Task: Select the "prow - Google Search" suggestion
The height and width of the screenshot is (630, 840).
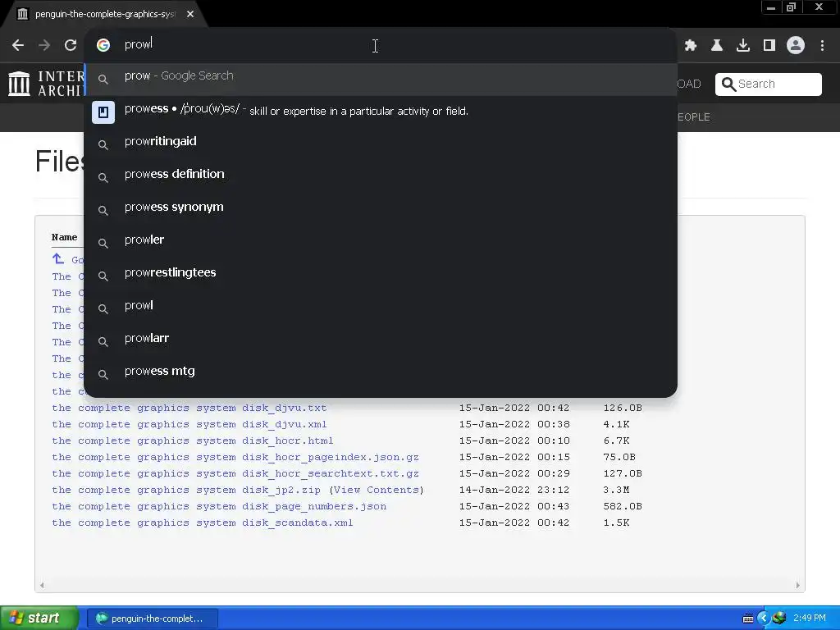Action: point(381,80)
